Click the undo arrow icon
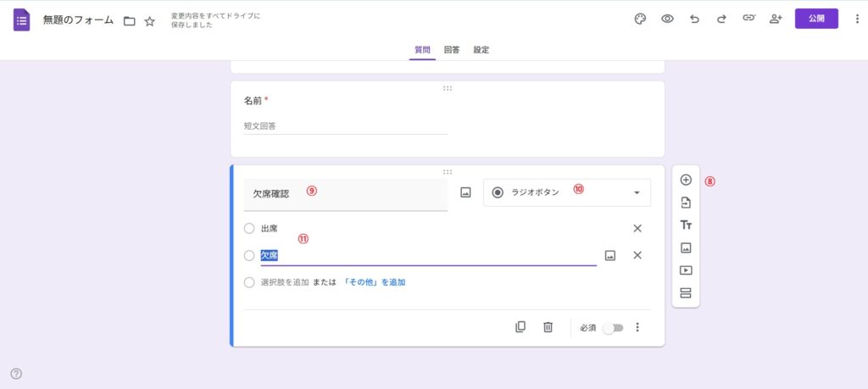 (x=694, y=19)
